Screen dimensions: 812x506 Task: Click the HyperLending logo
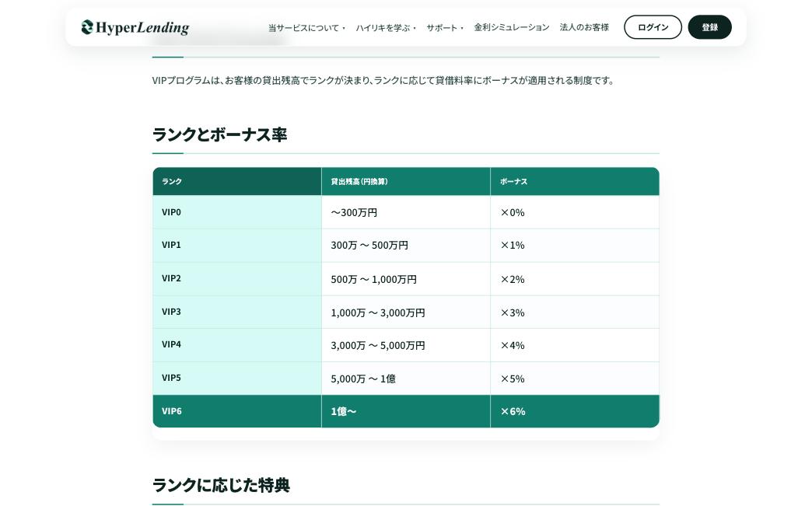pos(135,27)
